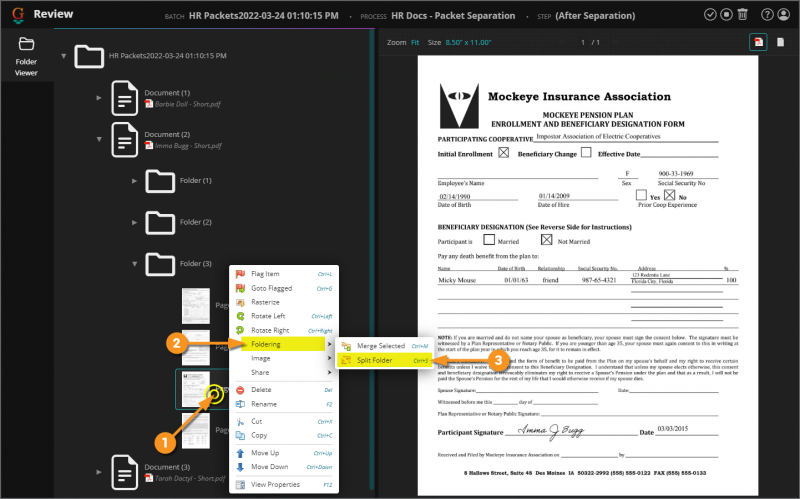800x499 pixels.
Task: Choose View Properties from context menu
Action: pos(284,485)
